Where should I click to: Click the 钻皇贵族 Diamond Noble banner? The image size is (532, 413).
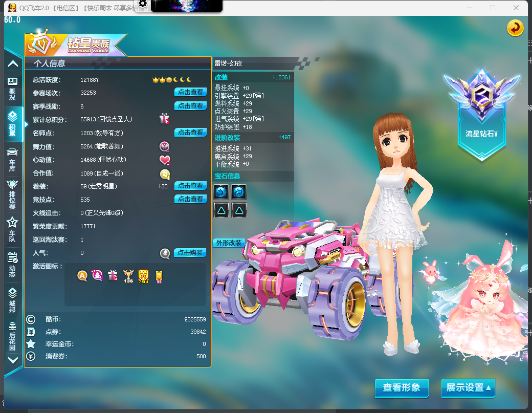point(77,44)
